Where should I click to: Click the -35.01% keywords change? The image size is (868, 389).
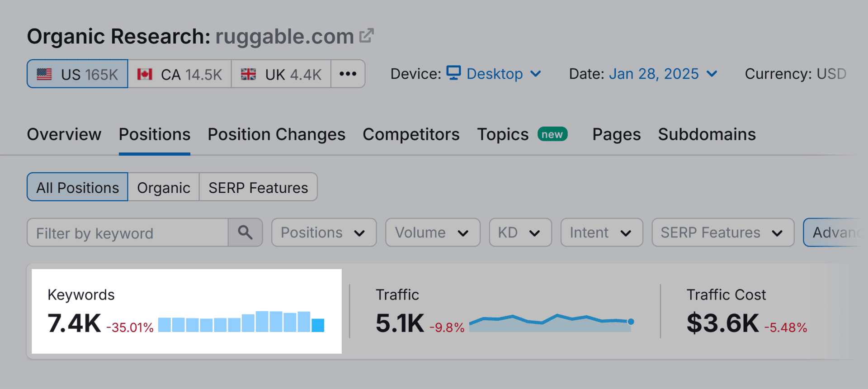(x=130, y=327)
